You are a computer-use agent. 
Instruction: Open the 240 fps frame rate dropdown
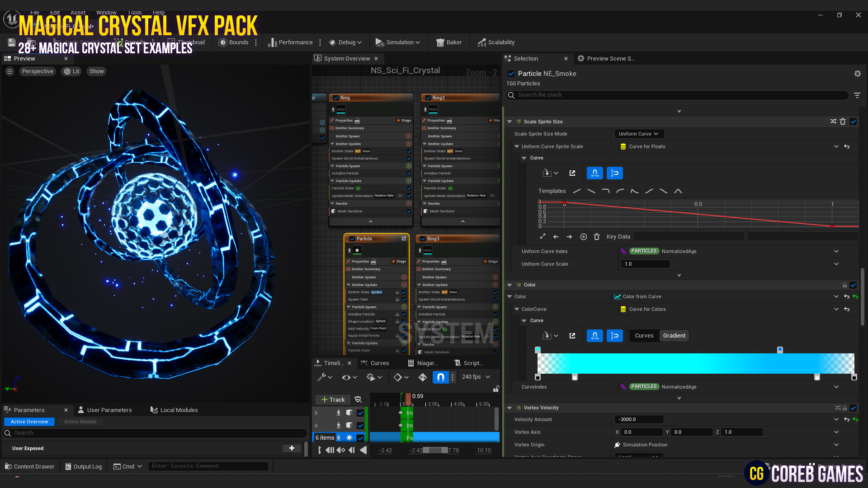coord(476,377)
